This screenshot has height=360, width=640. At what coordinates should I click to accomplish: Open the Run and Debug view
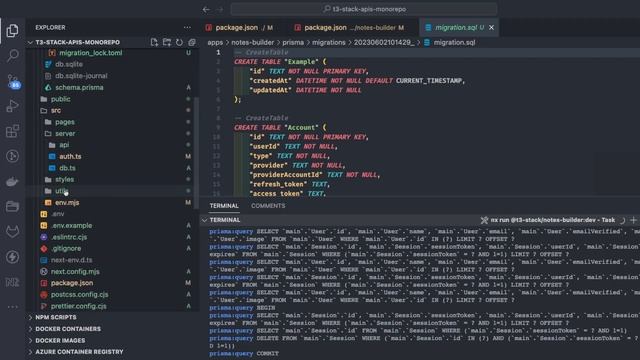click(x=12, y=106)
